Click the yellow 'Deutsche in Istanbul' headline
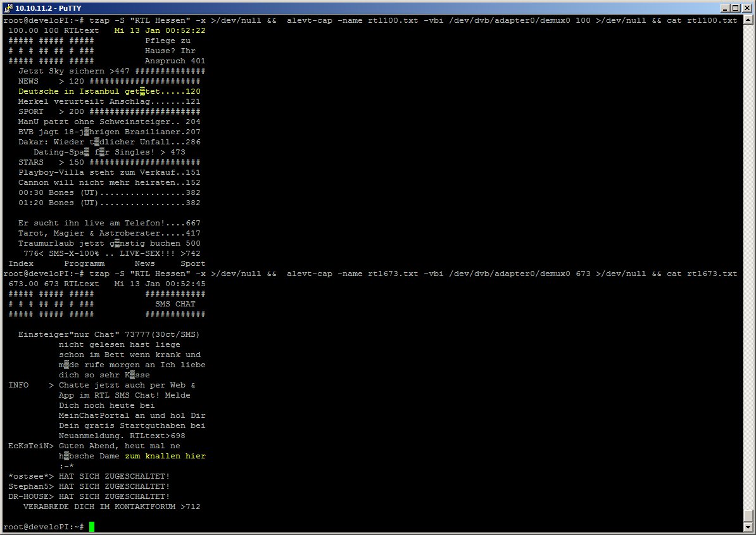This screenshot has width=756, height=535. coord(110,91)
